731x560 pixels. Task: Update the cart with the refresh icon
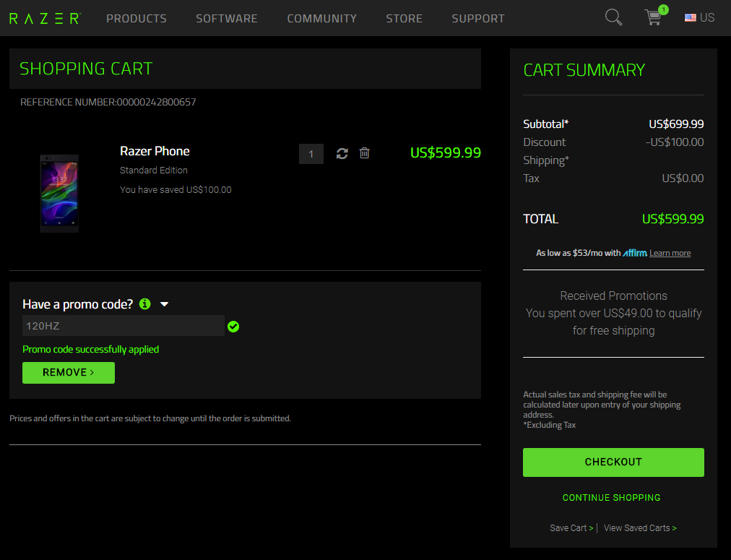(x=342, y=153)
